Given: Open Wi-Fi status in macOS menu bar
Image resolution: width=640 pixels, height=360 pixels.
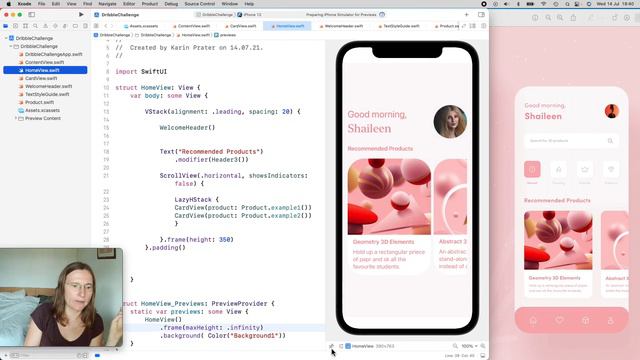Looking at the screenshot, I should [x=543, y=4].
